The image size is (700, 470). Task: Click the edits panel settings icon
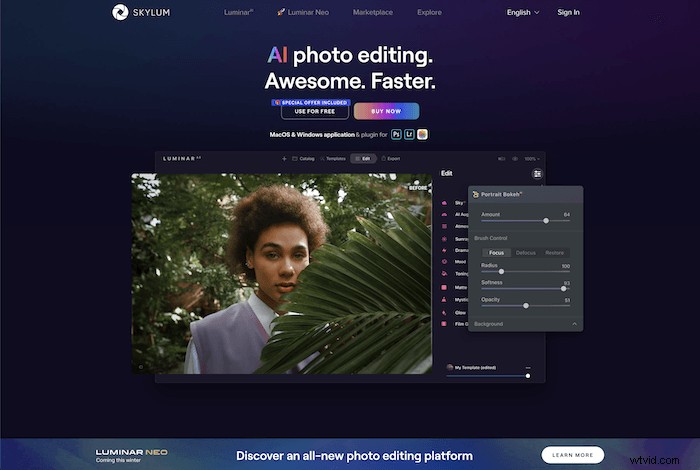(537, 174)
